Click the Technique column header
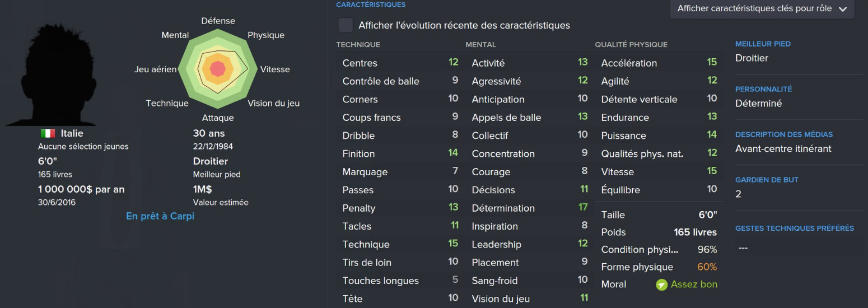The height and width of the screenshot is (308, 868). pos(358,44)
